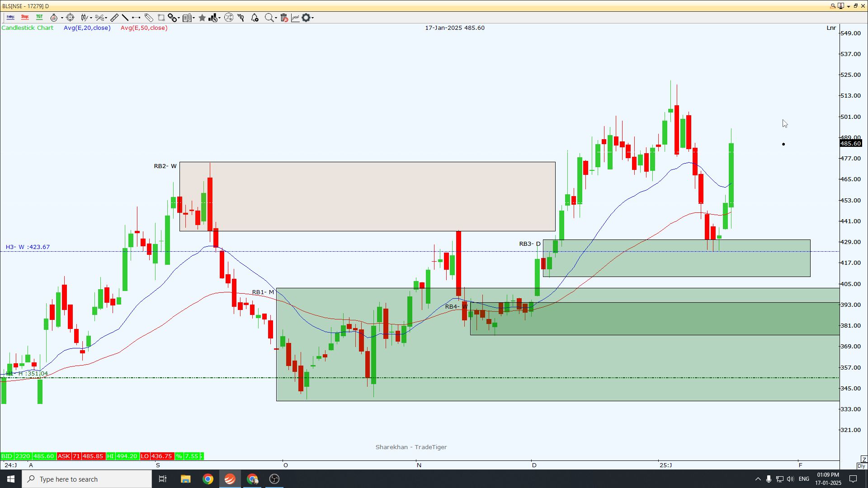
Task: Open Chrome from the Windows taskbar
Action: (x=208, y=479)
